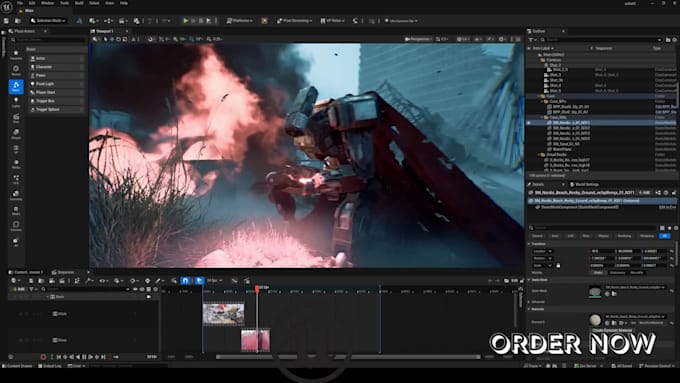This screenshot has width=680, height=383.
Task: Click the Sequencer save icon in its toolbar
Action: (31, 281)
